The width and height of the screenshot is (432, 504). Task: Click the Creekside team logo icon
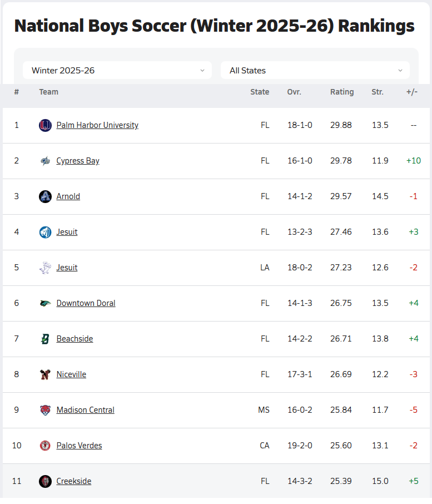tap(45, 481)
